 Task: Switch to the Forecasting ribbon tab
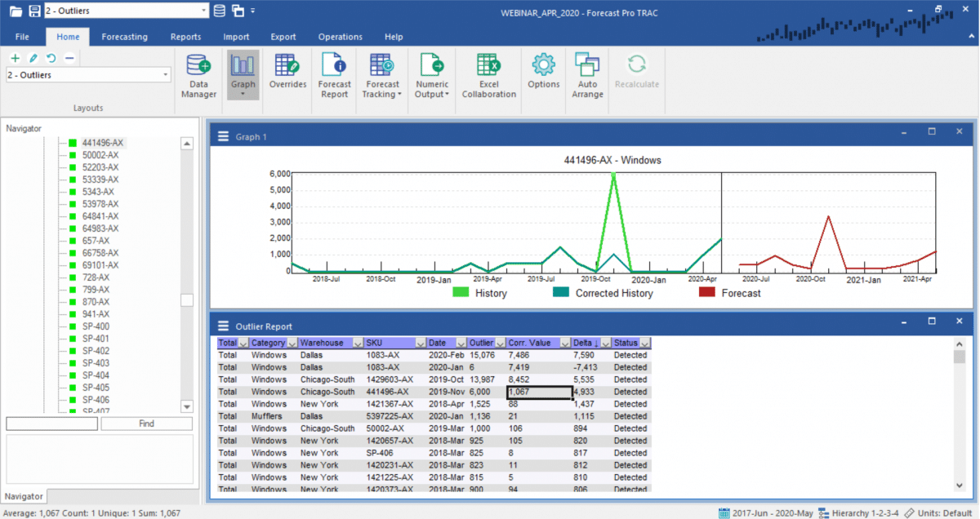(x=124, y=36)
